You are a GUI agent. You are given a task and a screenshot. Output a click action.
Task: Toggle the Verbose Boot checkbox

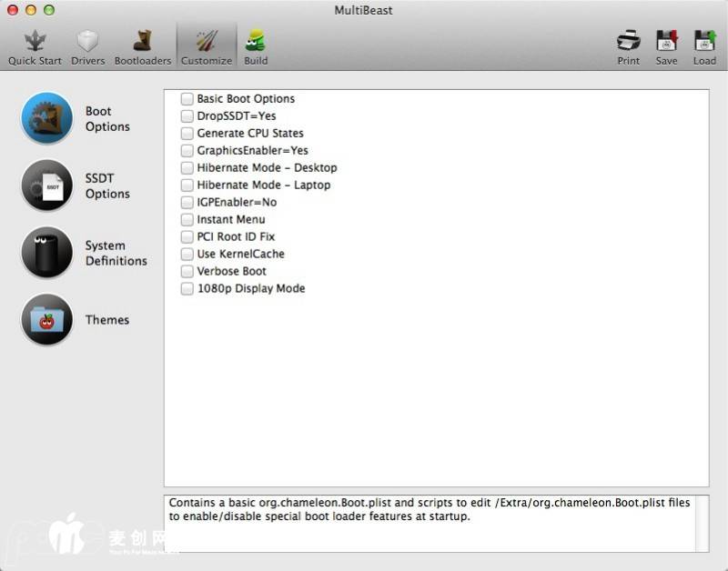coord(187,272)
